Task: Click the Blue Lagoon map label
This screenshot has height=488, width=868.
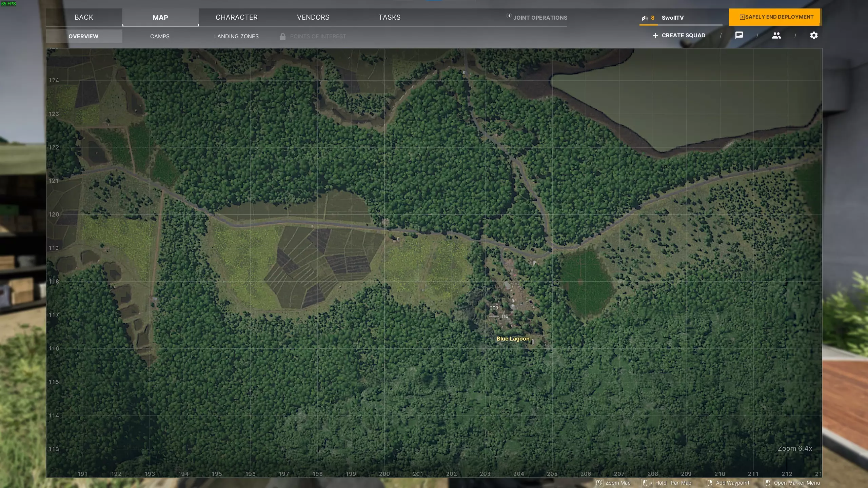Action: tap(513, 339)
